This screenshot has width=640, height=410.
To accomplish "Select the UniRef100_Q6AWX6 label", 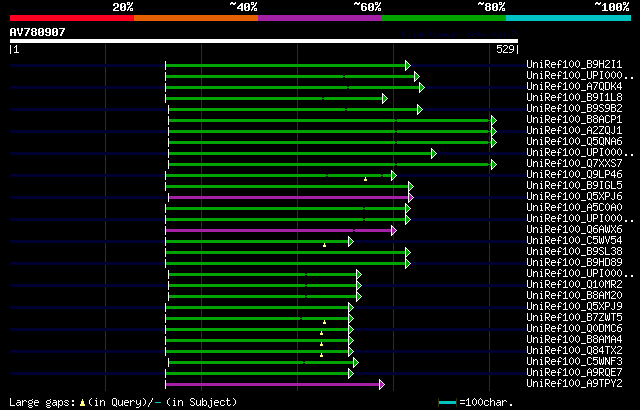I will (x=574, y=230).
